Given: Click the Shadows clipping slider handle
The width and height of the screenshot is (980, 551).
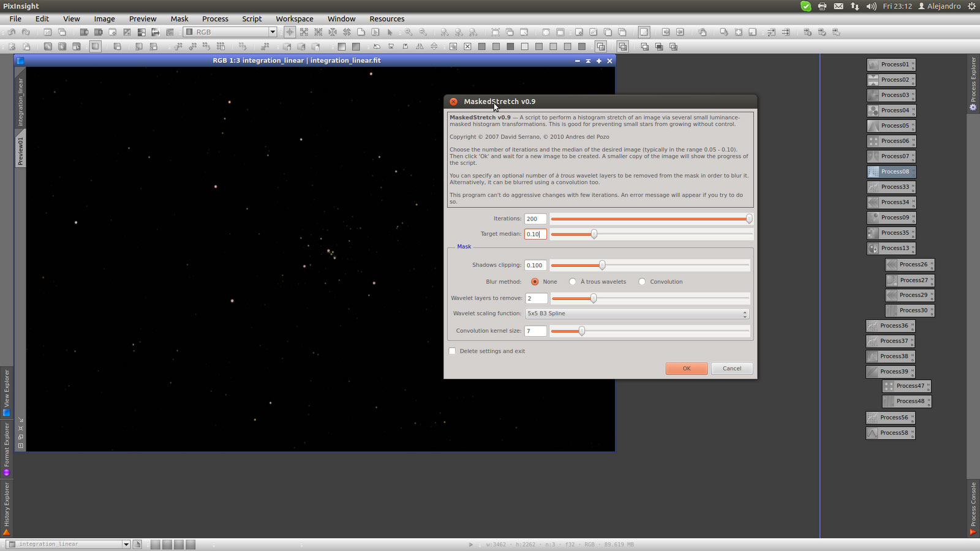Looking at the screenshot, I should click(x=602, y=265).
